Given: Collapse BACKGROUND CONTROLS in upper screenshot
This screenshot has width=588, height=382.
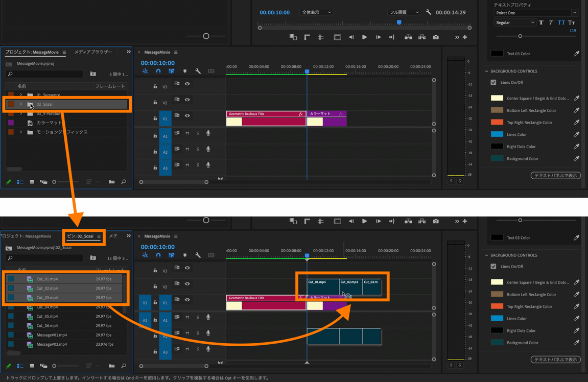Looking at the screenshot, I should (x=486, y=71).
